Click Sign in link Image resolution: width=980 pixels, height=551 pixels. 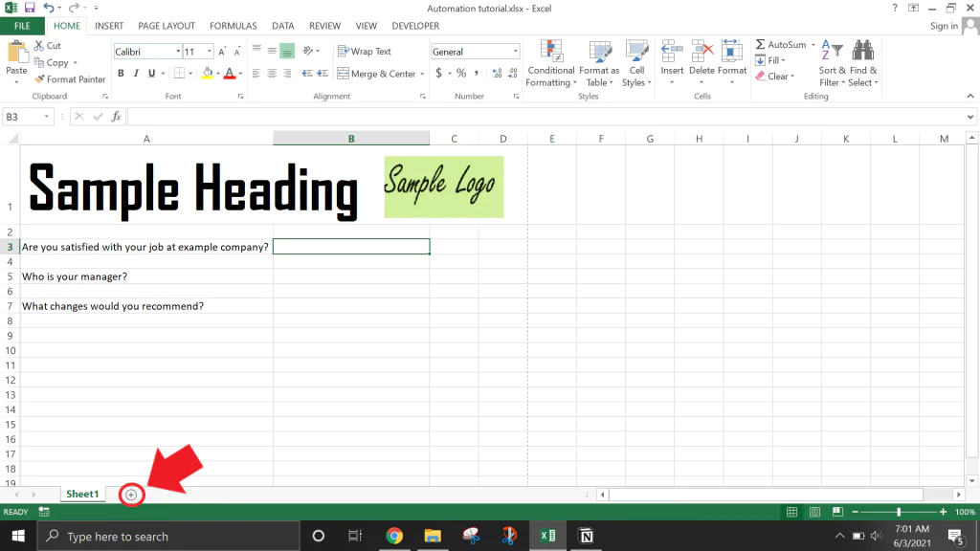pyautogui.click(x=944, y=26)
